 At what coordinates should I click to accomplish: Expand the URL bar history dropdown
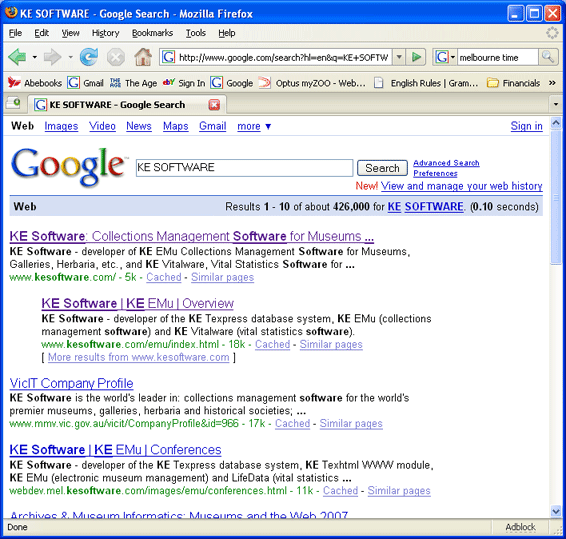[x=399, y=57]
